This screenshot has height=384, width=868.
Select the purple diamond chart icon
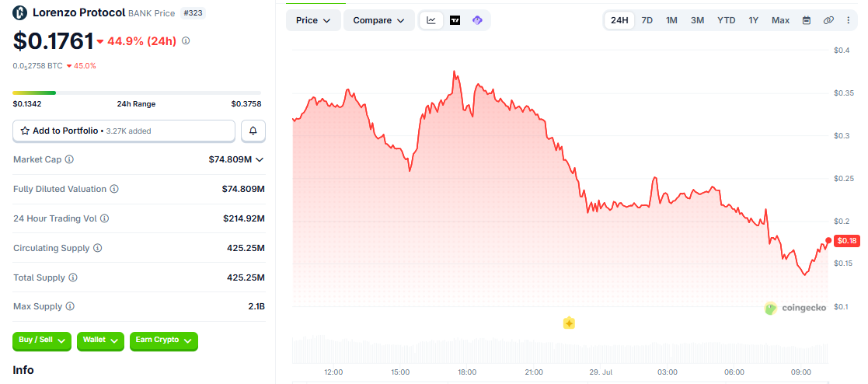(477, 20)
